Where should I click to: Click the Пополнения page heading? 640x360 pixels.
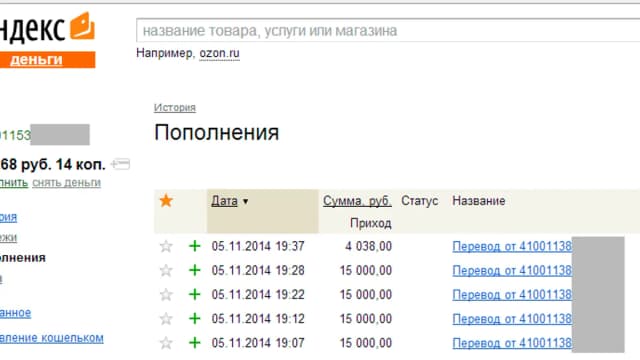pyautogui.click(x=217, y=133)
